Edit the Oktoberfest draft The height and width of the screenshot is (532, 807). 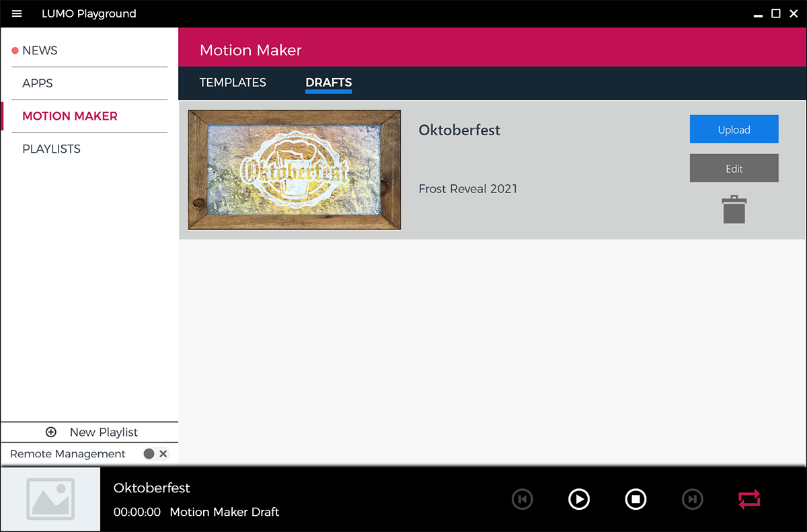coord(734,168)
